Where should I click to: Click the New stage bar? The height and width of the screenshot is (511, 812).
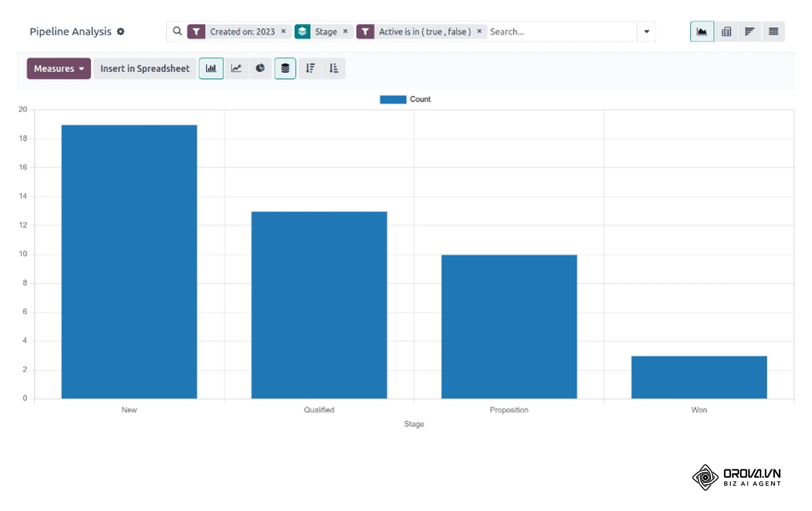(129, 262)
